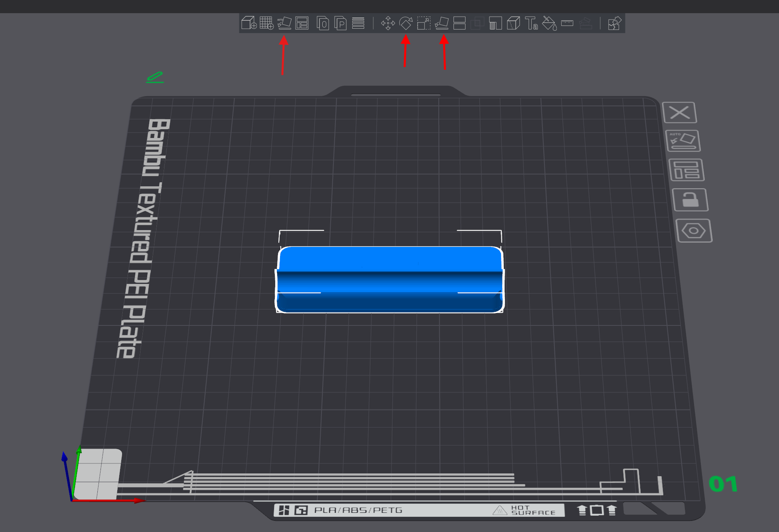The height and width of the screenshot is (532, 779).
Task: Click the Auto orient toolbar icon
Action: (x=284, y=23)
